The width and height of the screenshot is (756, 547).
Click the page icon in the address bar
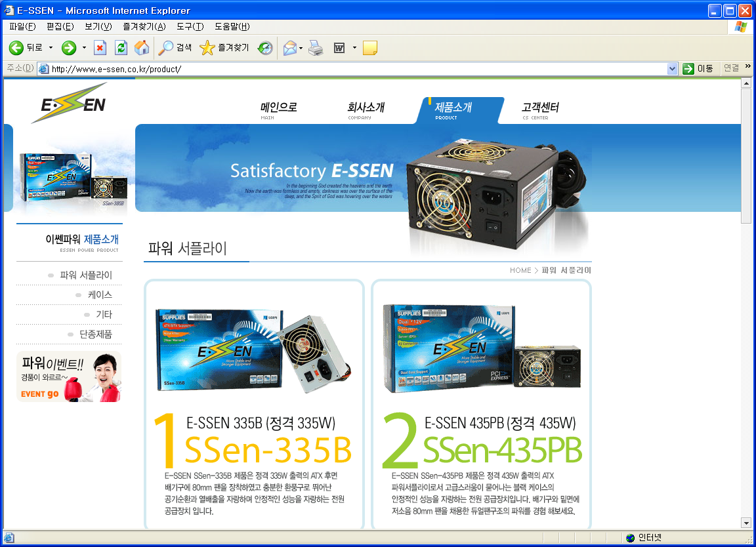(44, 69)
